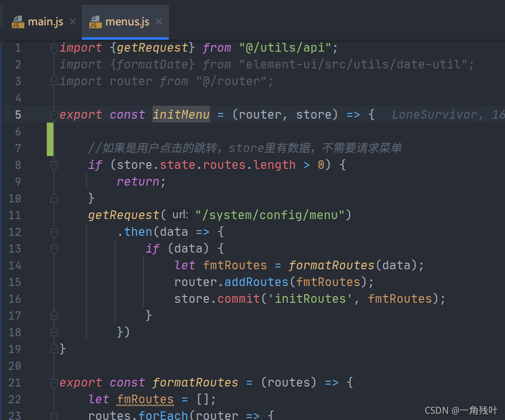Click line number 11 in the gutter
505x420 pixels.
(15, 215)
